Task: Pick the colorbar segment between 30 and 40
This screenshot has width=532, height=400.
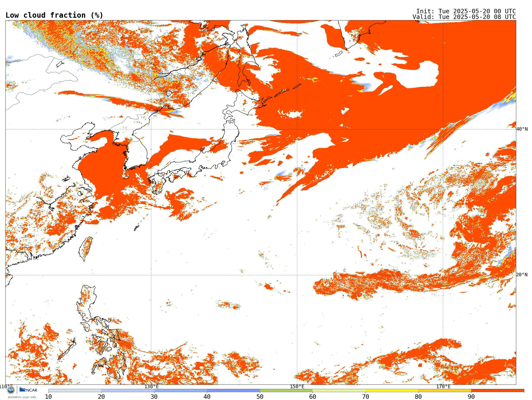Action: (181, 391)
